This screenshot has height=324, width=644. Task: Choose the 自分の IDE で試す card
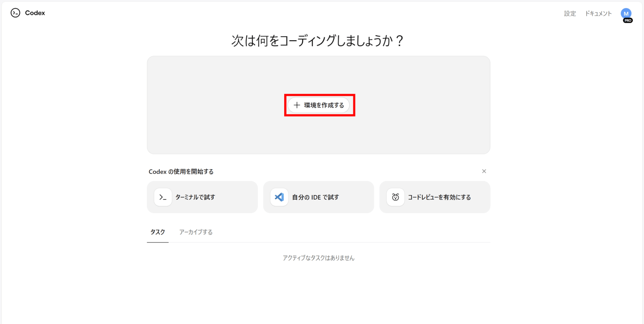coord(315,197)
